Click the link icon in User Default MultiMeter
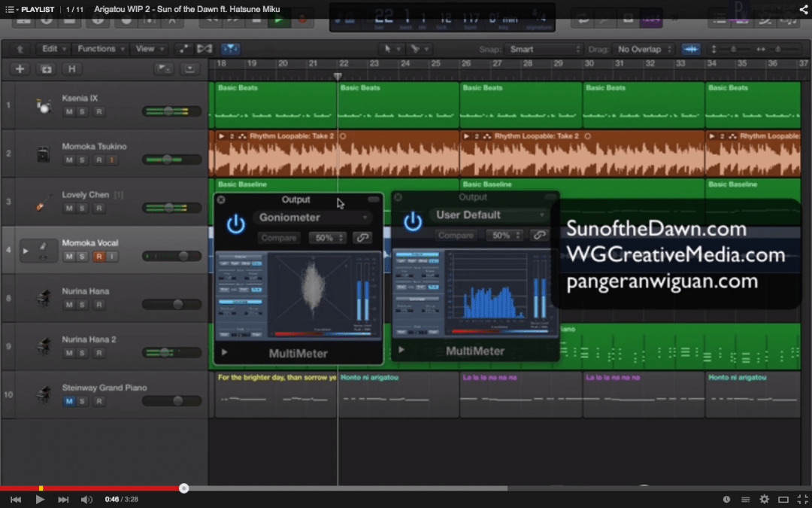The image size is (812, 508). pyautogui.click(x=540, y=236)
